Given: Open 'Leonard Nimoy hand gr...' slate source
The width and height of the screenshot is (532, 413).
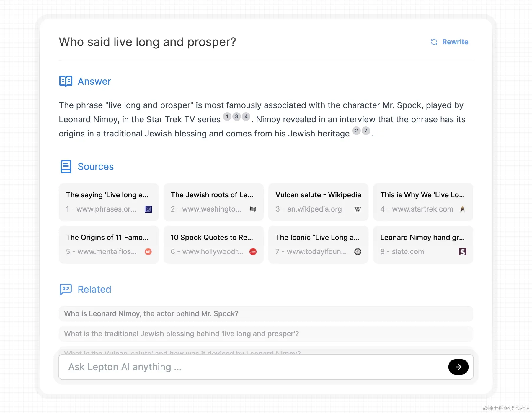Looking at the screenshot, I should [423, 245].
